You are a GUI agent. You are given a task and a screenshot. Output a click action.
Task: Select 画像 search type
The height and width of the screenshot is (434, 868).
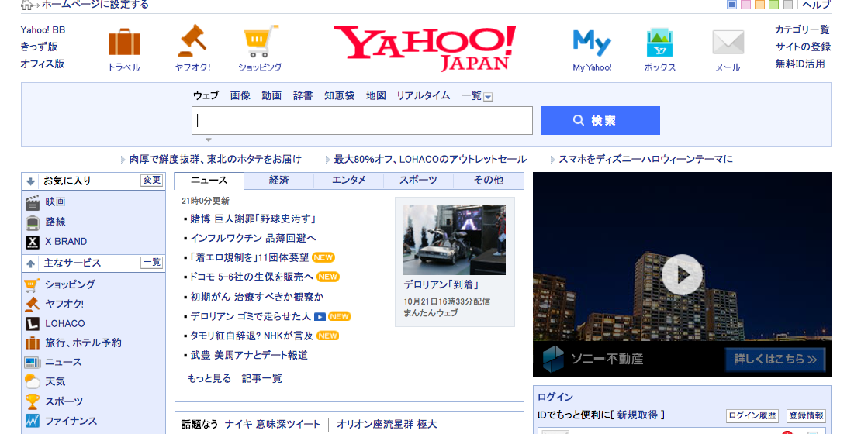[x=240, y=95]
